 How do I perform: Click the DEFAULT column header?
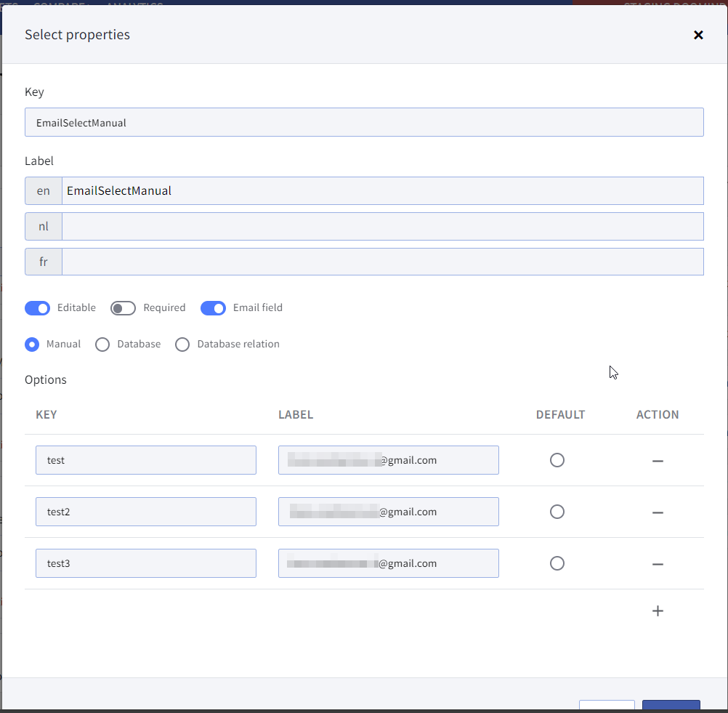click(x=560, y=415)
